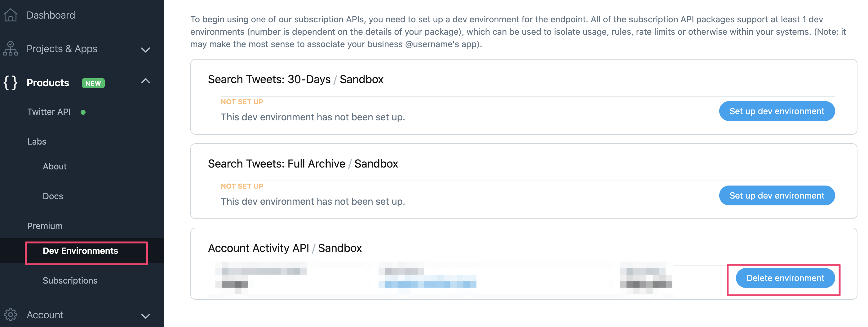The width and height of the screenshot is (868, 327).
Task: Navigate to Subscriptions
Action: [70, 280]
